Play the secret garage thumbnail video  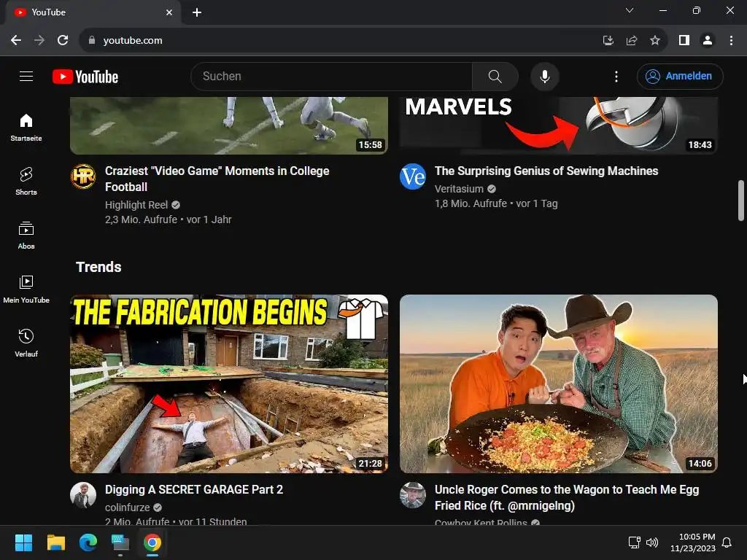(229, 384)
